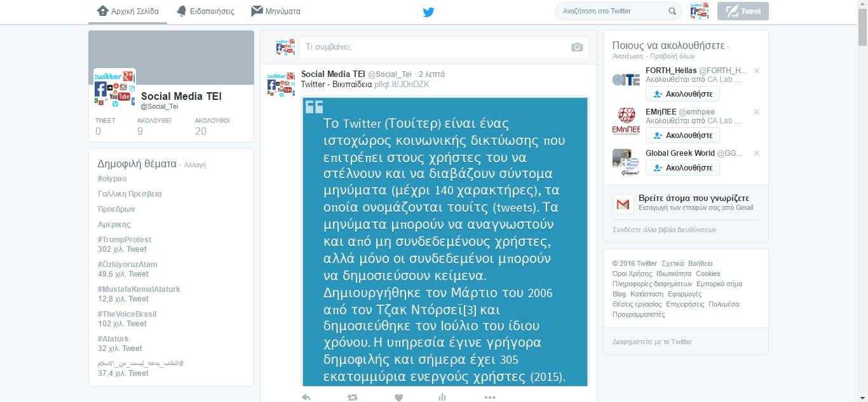Open ΕΜηΠΕΕ suggested account
Screen dimensions: 868x402
[x=661, y=112]
